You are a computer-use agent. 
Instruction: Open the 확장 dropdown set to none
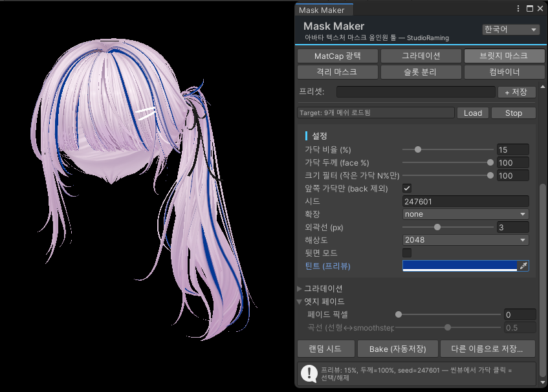466,214
